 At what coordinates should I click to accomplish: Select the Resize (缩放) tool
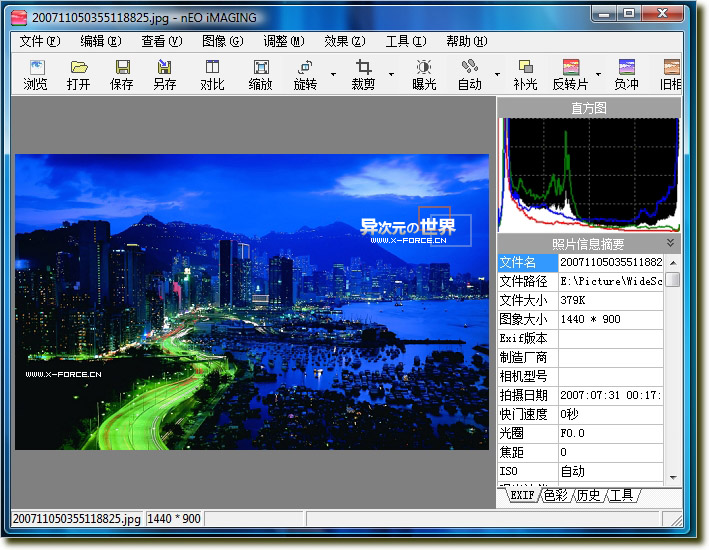[x=261, y=75]
